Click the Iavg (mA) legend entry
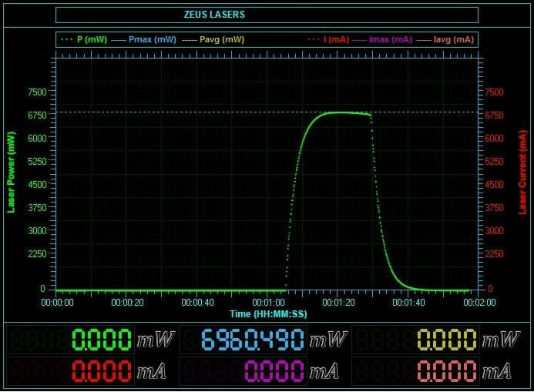534x392 pixels. [448, 39]
